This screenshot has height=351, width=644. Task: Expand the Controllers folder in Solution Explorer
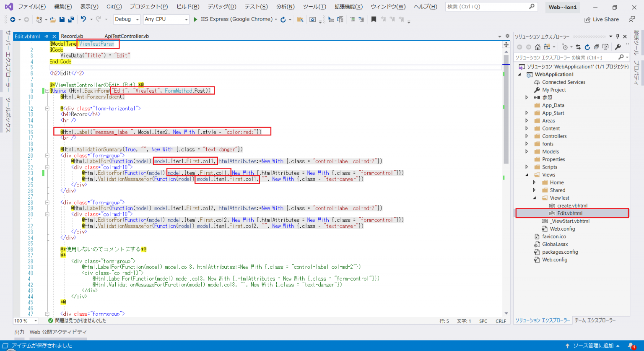point(527,136)
